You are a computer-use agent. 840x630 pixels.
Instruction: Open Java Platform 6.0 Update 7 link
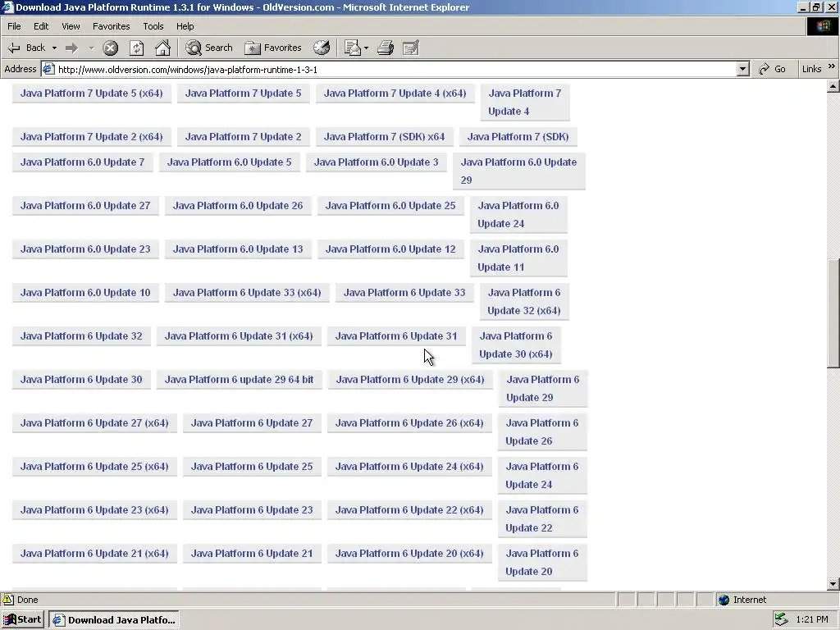coord(83,162)
